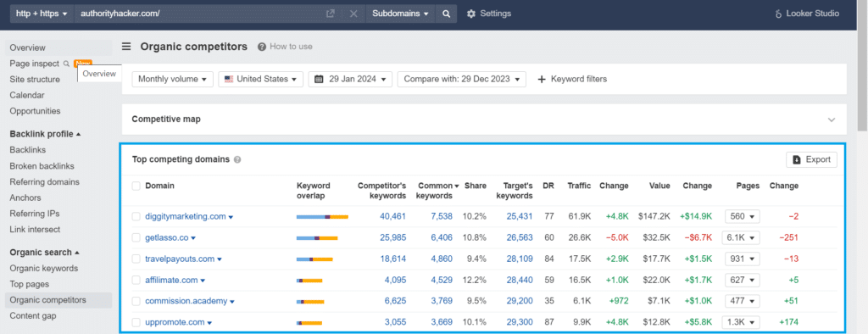Image resolution: width=868 pixels, height=334 pixels.
Task: Click the authorityhacker.com URL input field
Action: click(199, 14)
